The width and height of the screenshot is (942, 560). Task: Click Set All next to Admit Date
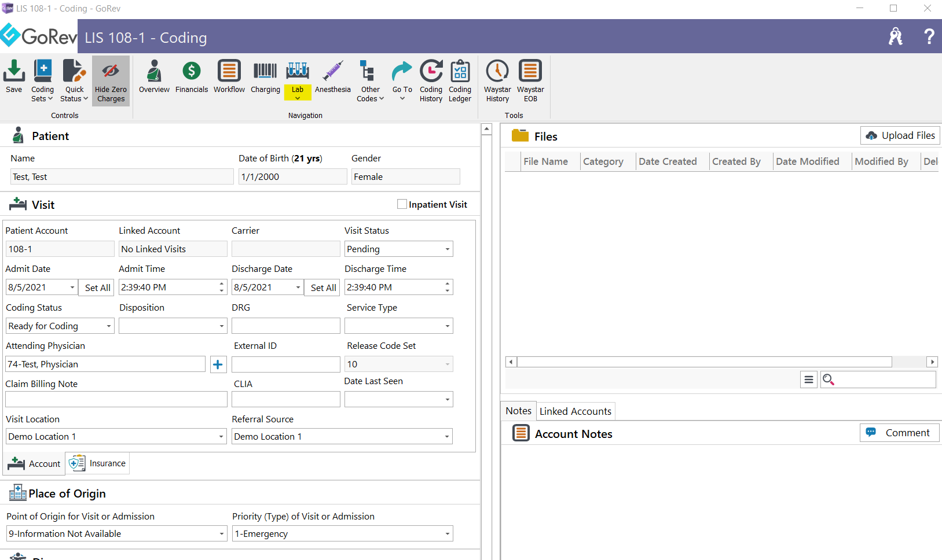pyautogui.click(x=97, y=288)
